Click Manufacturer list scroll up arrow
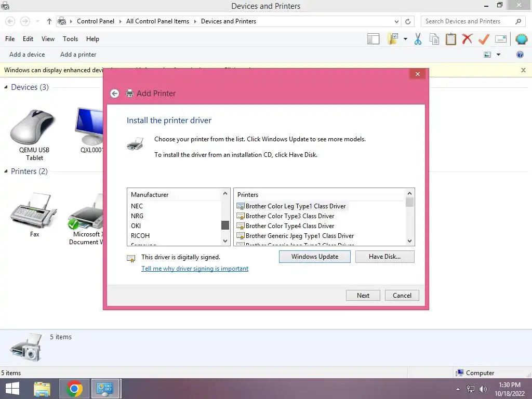Viewport: 532px width, 399px height. click(x=225, y=193)
